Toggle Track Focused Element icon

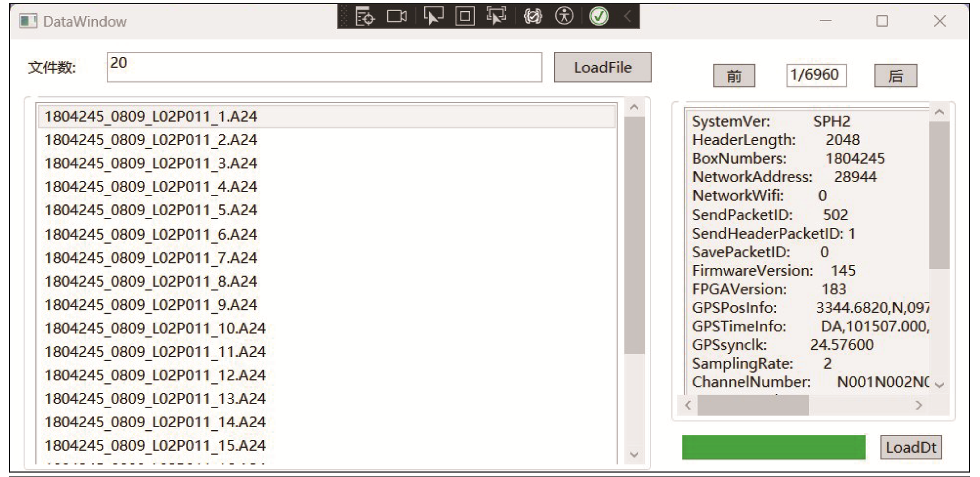(x=496, y=16)
